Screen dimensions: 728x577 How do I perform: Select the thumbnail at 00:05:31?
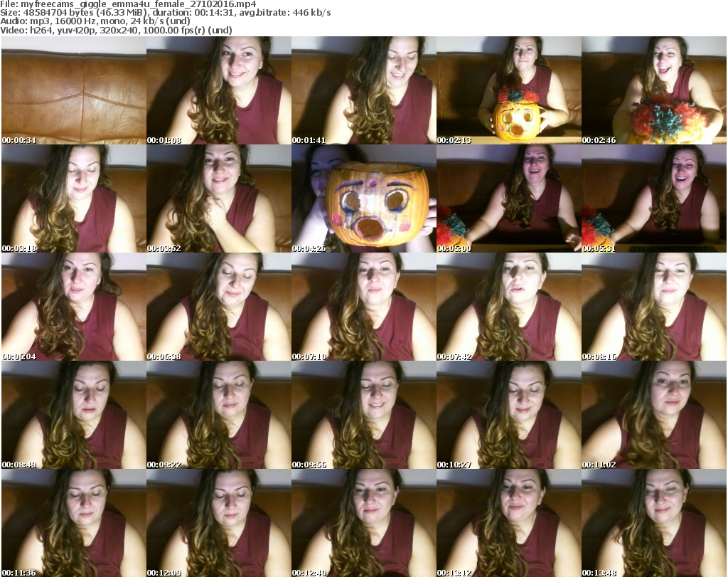(653, 198)
